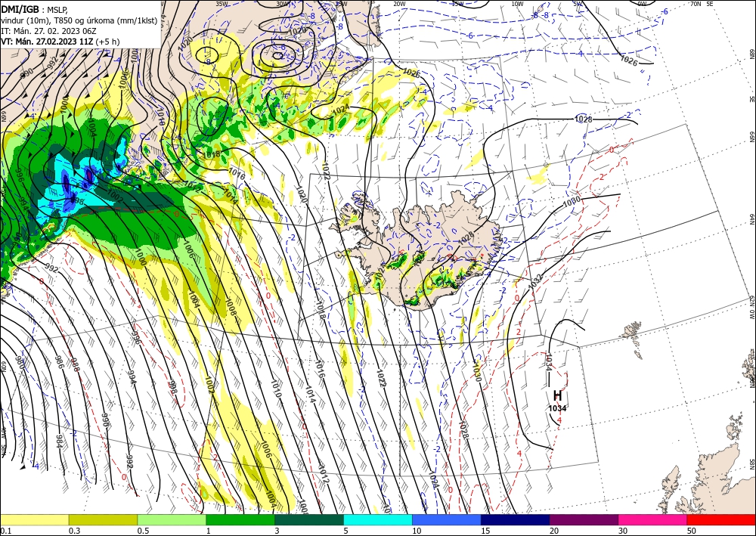The width and height of the screenshot is (756, 536).
Task: Click the 'DMI/IGB' title text
Action: (20, 8)
